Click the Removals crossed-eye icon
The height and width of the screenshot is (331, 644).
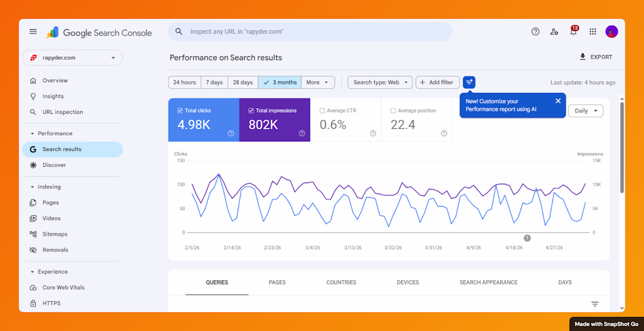(x=33, y=250)
